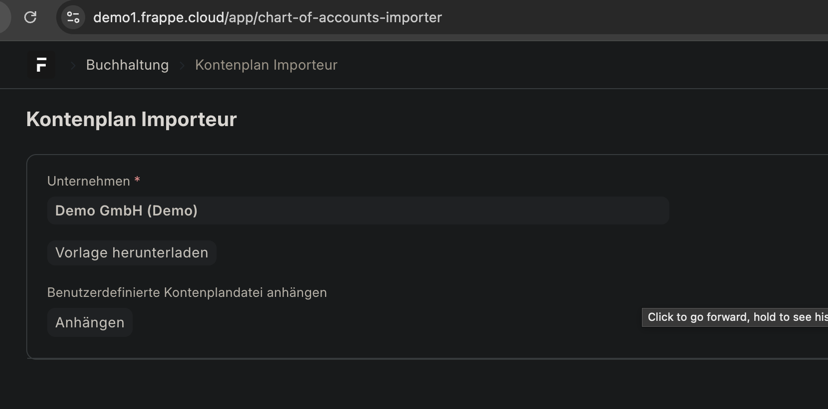Click the chevron separator before Buchhaltung
828x409 pixels.
coord(72,65)
